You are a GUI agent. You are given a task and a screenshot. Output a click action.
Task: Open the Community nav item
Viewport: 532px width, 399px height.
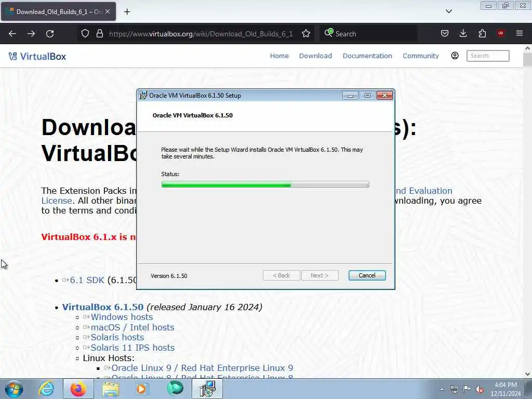pos(420,56)
